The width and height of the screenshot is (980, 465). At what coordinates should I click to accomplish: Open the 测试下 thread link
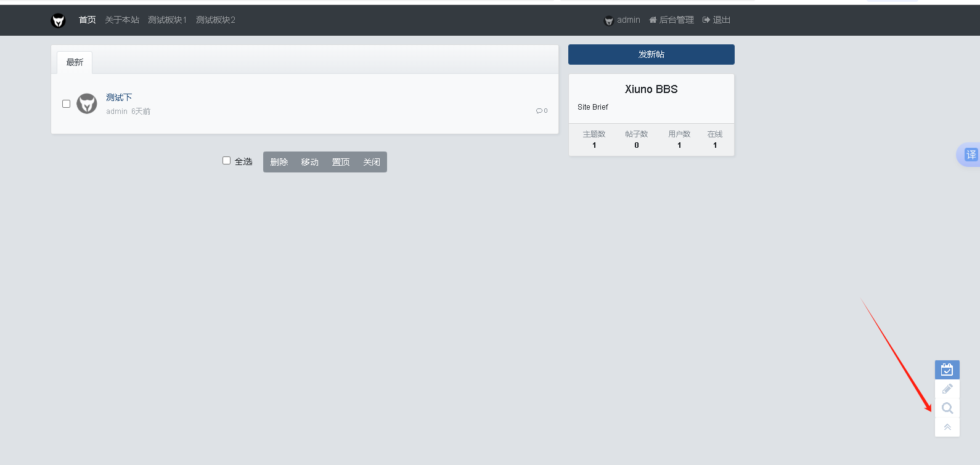tap(119, 97)
